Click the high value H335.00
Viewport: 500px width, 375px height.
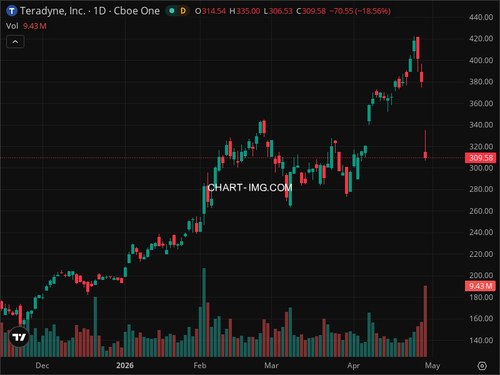[x=245, y=11]
